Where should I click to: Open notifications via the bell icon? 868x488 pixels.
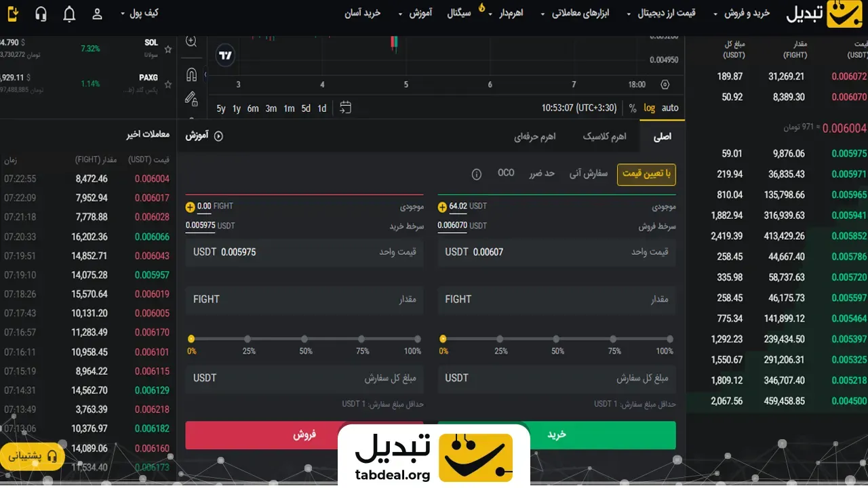tap(68, 14)
